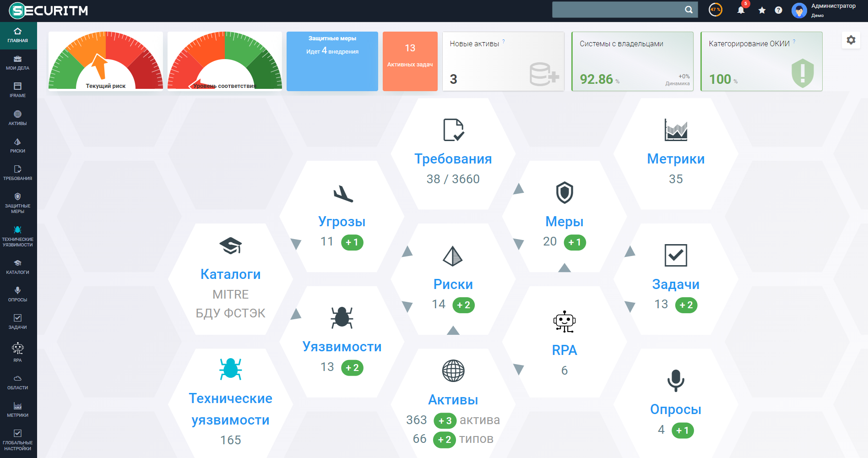868x458 pixels.
Task: Click the search magnifier icon
Action: click(689, 10)
